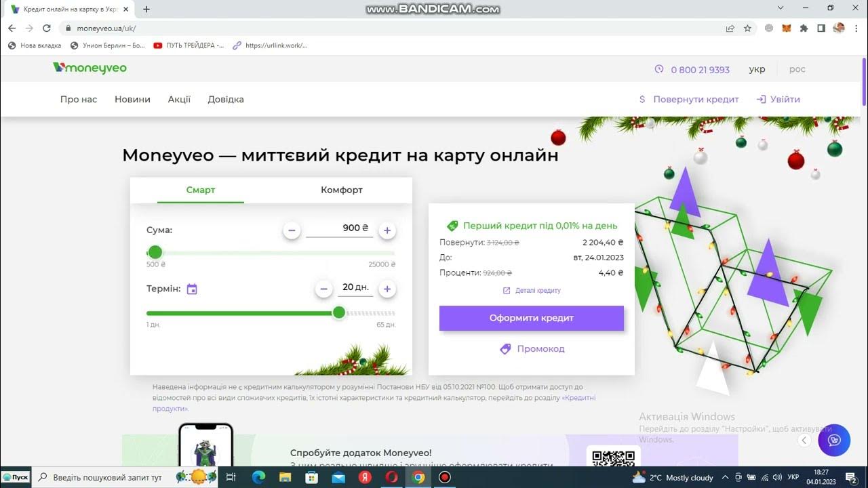Click the clock icon beside phone number
This screenshot has width=868, height=488.
(659, 69)
